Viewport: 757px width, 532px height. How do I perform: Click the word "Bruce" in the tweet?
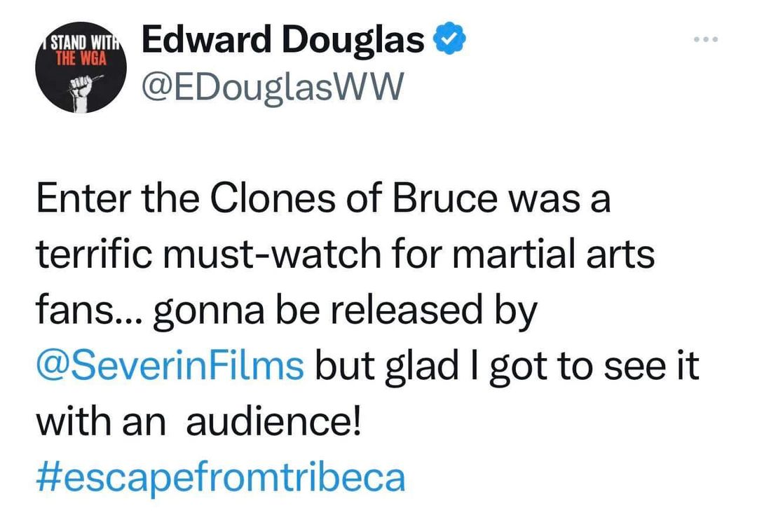click(442, 200)
